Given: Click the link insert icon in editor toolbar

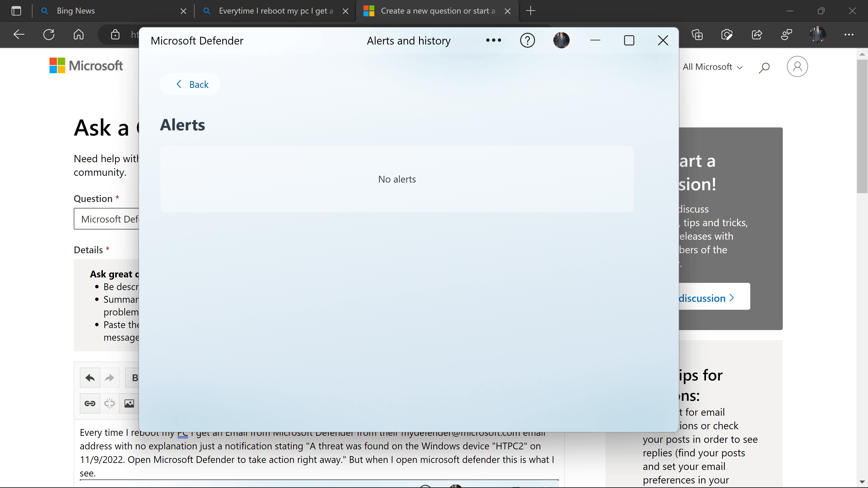Looking at the screenshot, I should tap(90, 403).
